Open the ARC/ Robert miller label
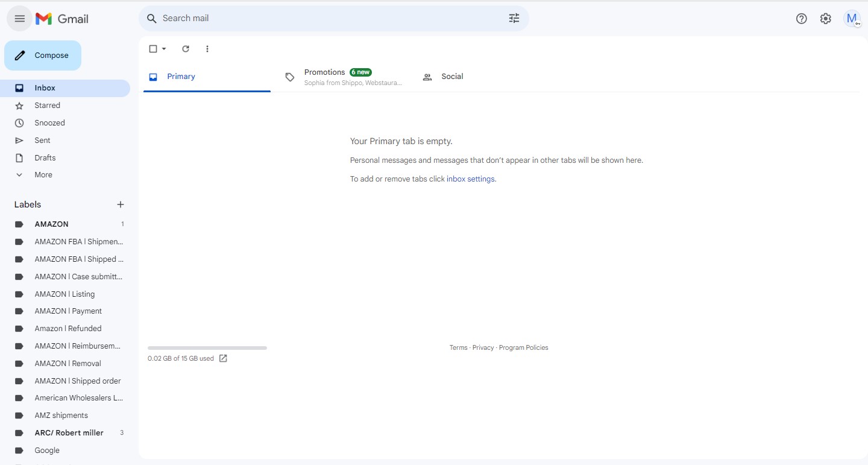 [x=65, y=433]
